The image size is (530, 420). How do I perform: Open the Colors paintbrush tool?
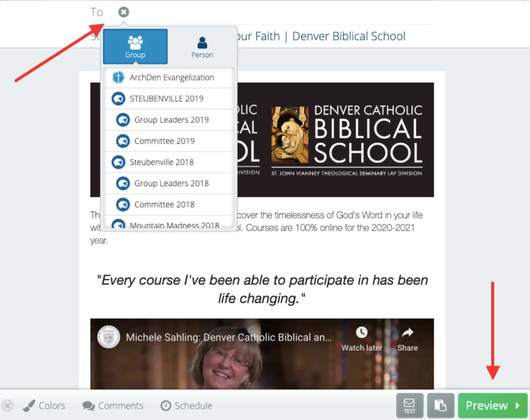[44, 406]
